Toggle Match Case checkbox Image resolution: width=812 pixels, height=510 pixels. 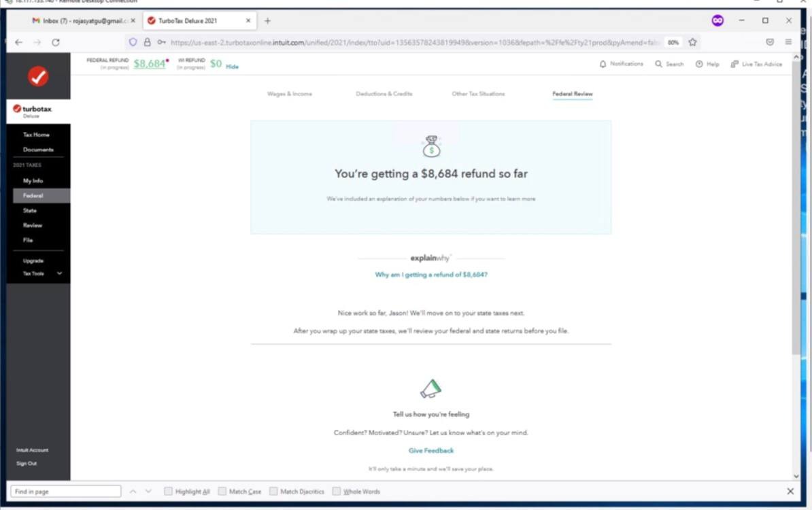click(222, 492)
